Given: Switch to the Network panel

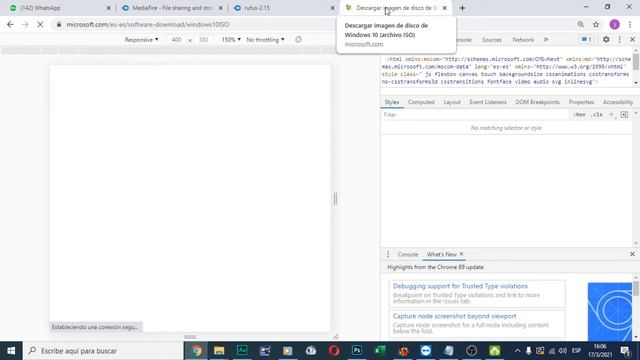Looking at the screenshot, I should coord(523,40).
